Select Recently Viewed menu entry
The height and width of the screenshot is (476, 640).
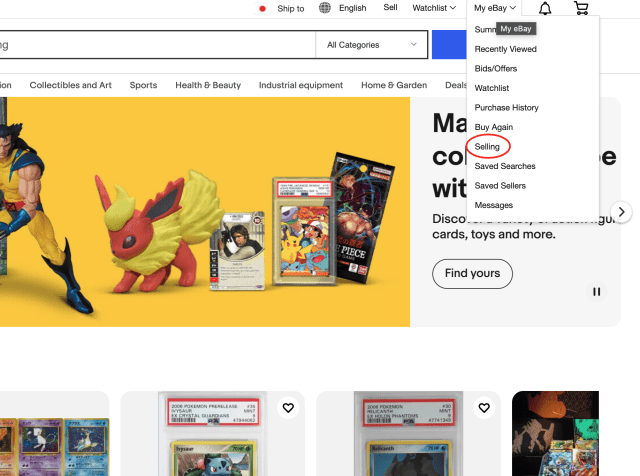[505, 49]
